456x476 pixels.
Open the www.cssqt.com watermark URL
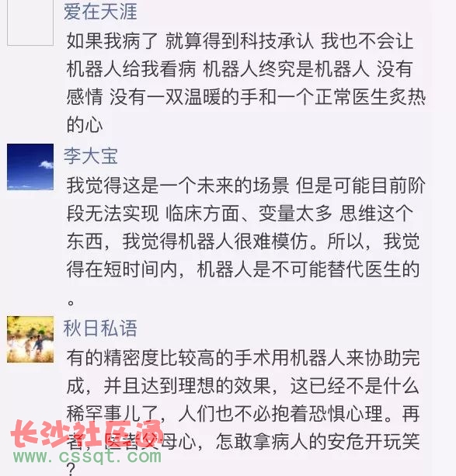point(88,457)
